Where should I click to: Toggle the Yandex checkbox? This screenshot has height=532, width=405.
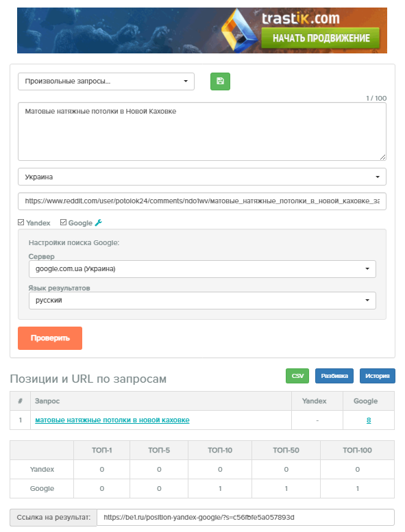[x=21, y=223]
